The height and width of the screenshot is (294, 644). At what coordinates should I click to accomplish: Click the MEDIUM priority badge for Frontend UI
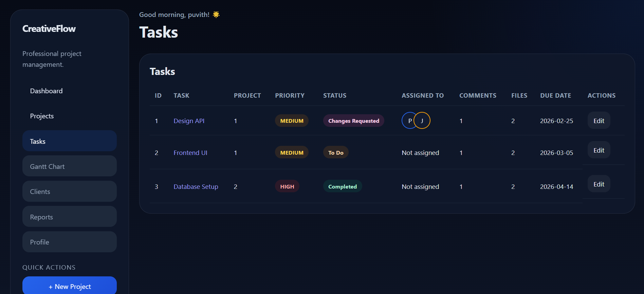pyautogui.click(x=292, y=152)
